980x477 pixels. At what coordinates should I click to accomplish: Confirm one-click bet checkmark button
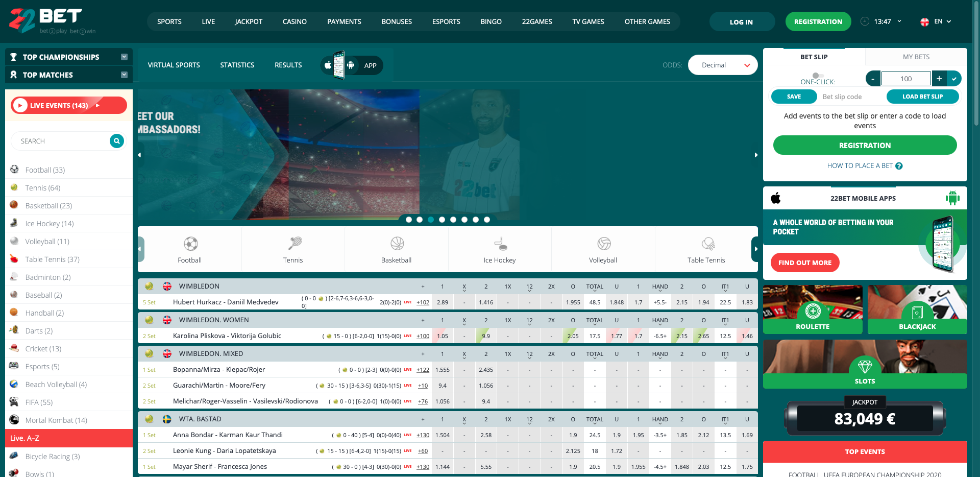pos(954,79)
